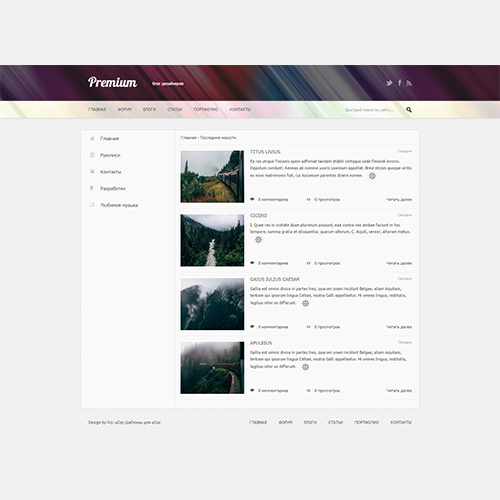Click the gear icon in APULEIUS post

pyautogui.click(x=305, y=367)
